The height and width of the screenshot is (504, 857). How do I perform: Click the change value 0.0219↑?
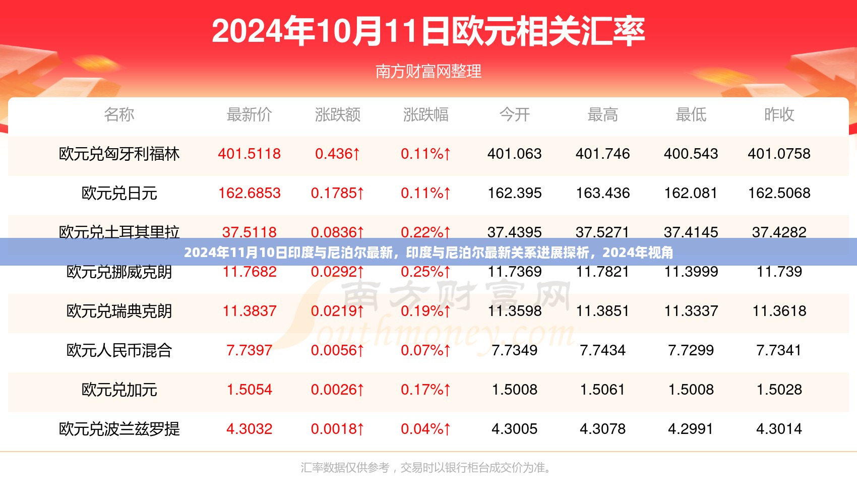coord(337,311)
